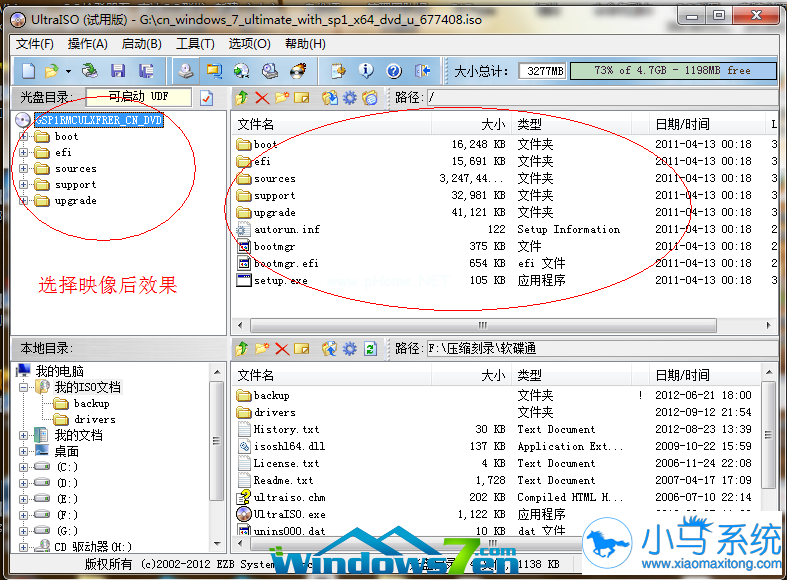787x580 pixels.
Task: Click gear icon in local pane toolbar
Action: 350,348
